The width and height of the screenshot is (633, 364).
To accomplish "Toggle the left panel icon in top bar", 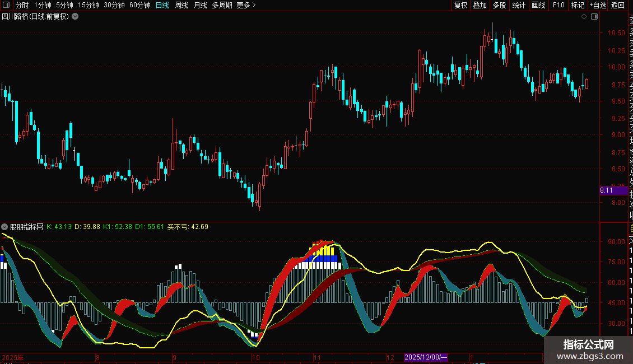I will 6,5.
